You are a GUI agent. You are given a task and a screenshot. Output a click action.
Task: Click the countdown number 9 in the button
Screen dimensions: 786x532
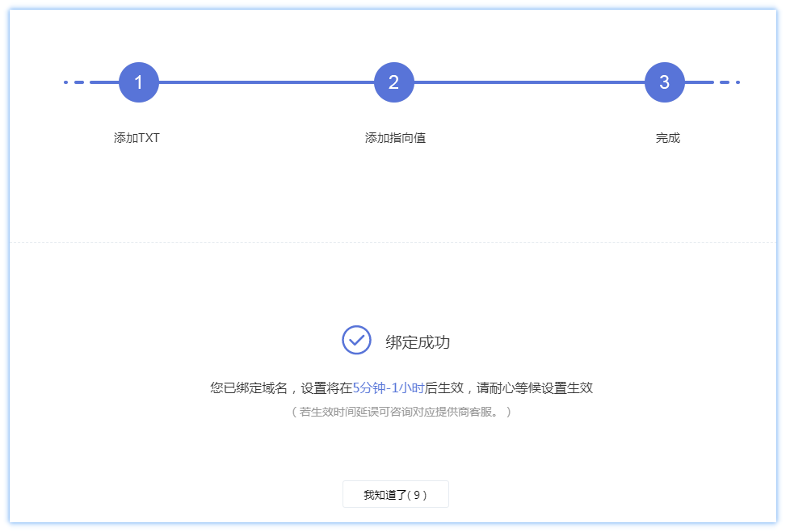click(x=414, y=494)
